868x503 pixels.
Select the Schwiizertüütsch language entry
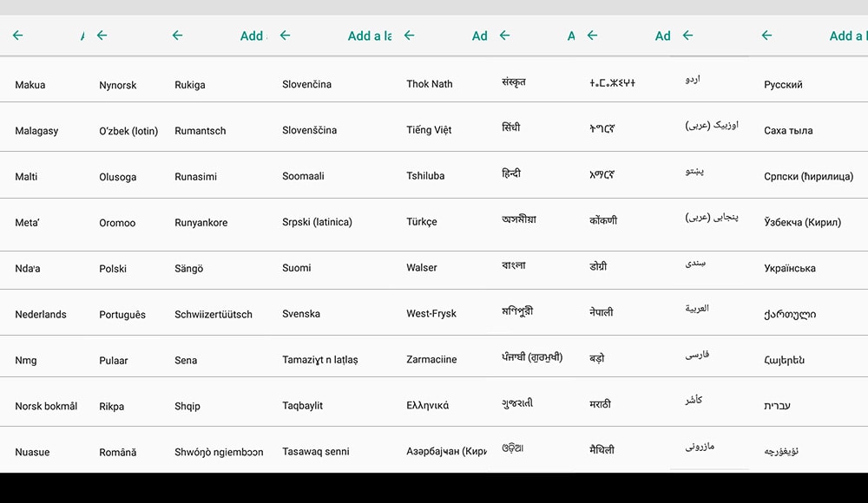(214, 315)
